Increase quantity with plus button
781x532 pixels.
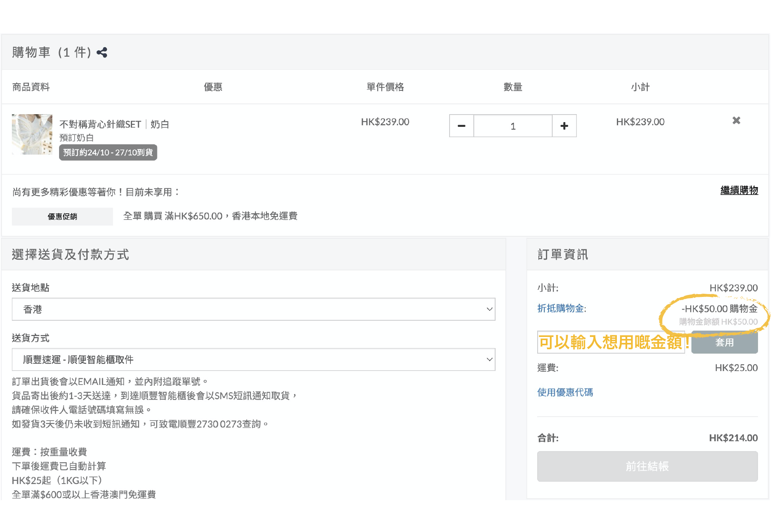point(564,126)
